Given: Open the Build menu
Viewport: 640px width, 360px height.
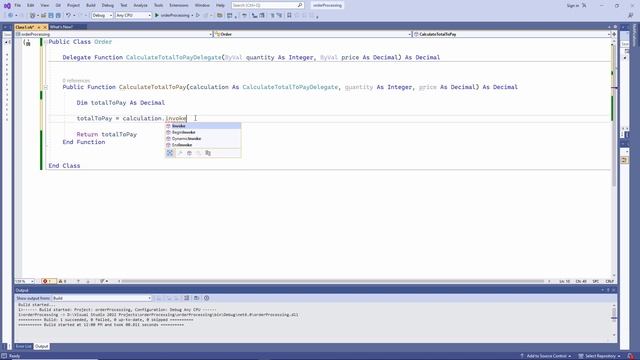Looking at the screenshot, I should coord(91,5).
